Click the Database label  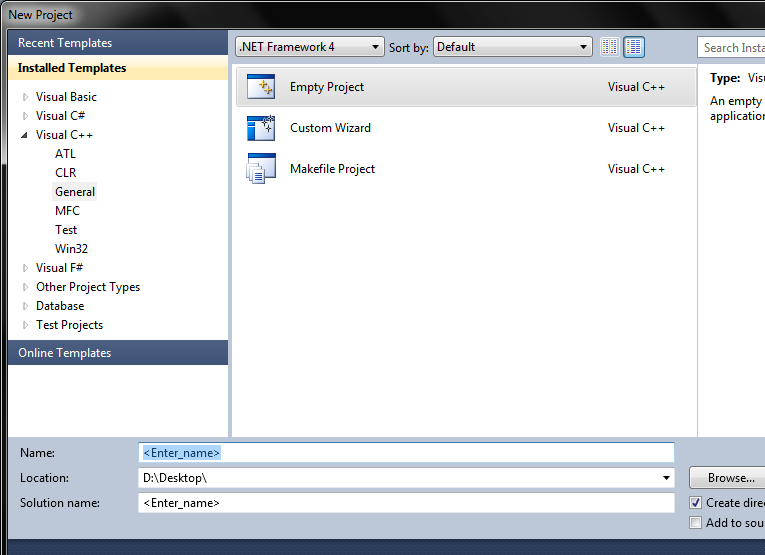click(60, 306)
